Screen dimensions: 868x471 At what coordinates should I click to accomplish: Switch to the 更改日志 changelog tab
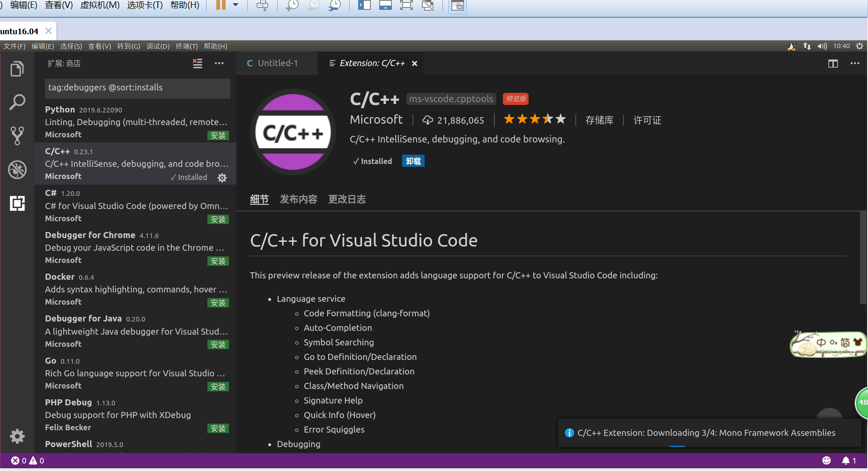click(x=347, y=200)
